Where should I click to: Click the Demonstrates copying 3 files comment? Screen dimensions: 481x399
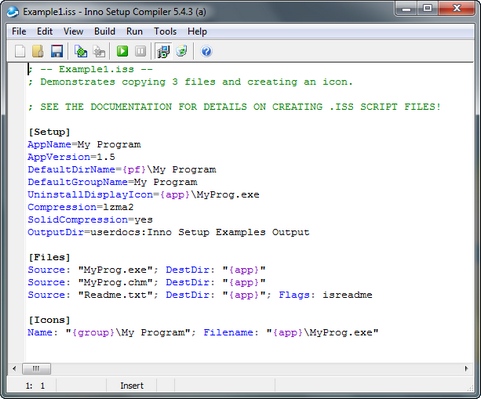point(190,82)
